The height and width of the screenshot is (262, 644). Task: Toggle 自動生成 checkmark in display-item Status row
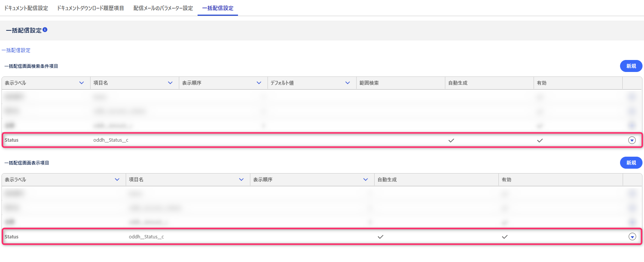coord(381,237)
